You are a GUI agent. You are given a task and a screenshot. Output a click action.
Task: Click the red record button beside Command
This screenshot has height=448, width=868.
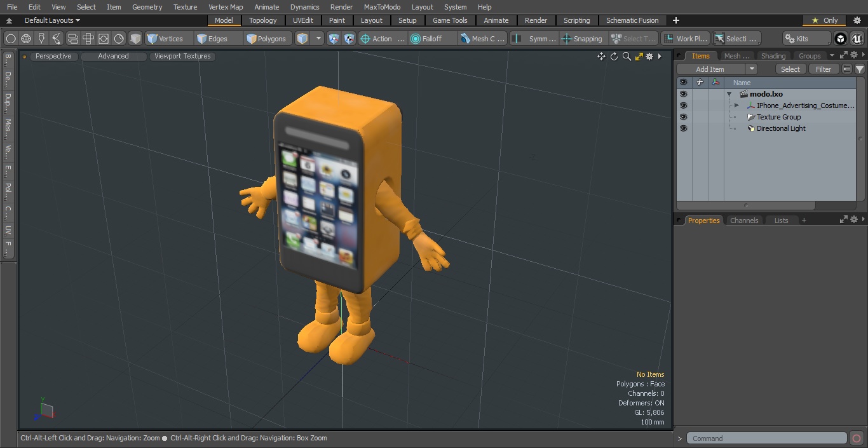[x=857, y=438]
